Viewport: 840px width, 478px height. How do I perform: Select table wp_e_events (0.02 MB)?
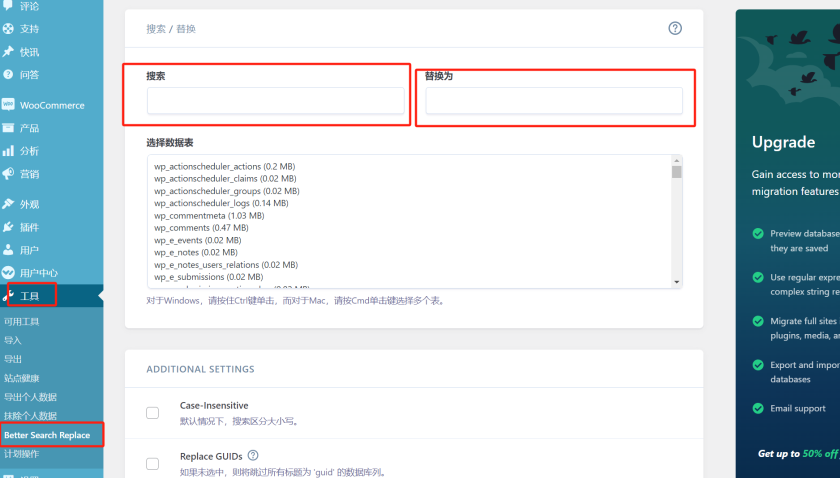point(198,241)
